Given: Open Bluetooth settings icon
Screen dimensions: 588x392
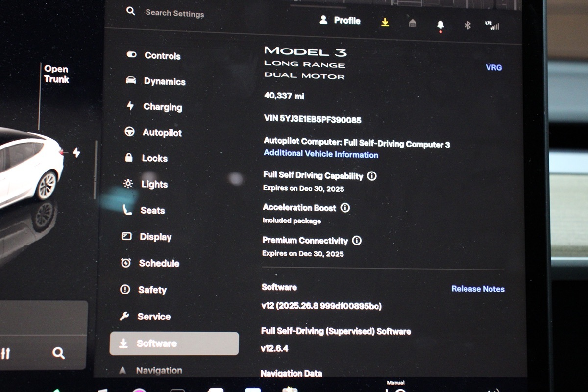Looking at the screenshot, I should point(467,25).
